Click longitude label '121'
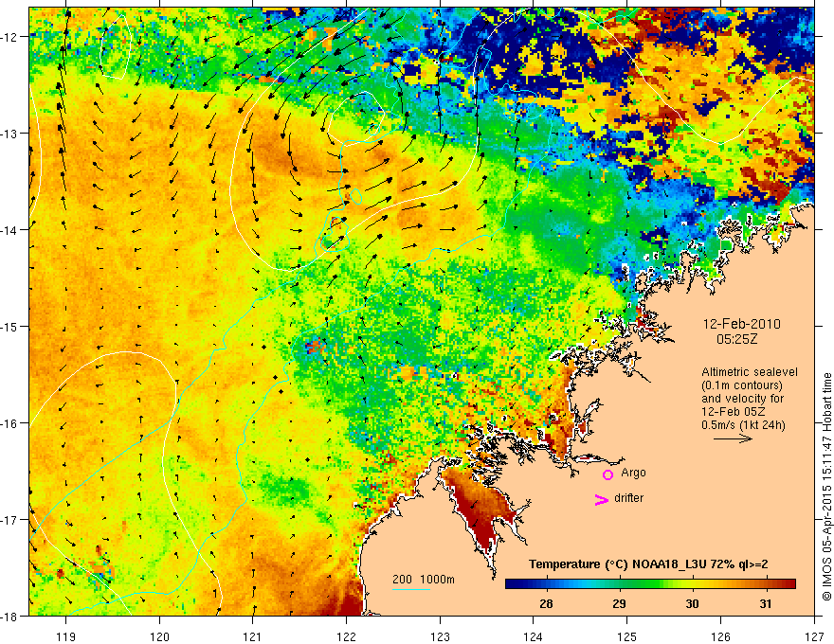 (253, 636)
